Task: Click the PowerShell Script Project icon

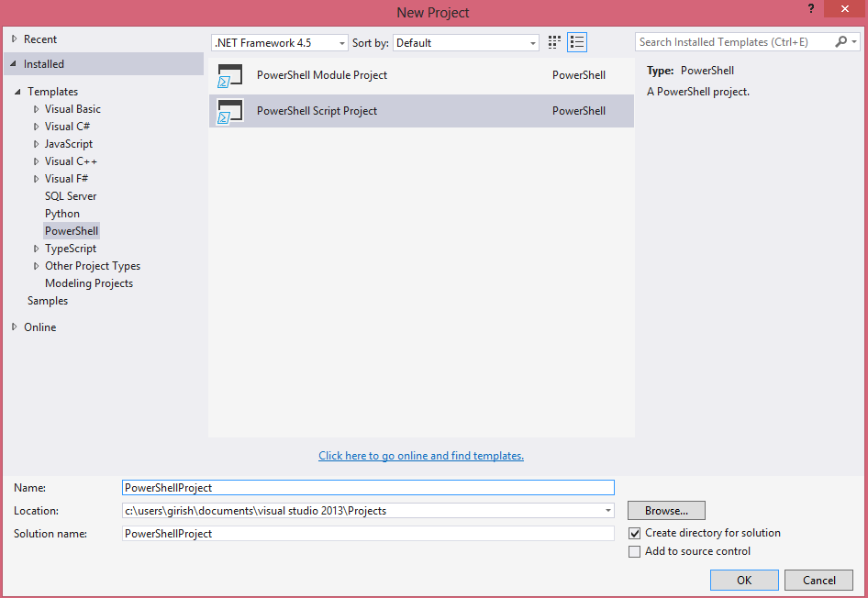Action: pos(230,111)
